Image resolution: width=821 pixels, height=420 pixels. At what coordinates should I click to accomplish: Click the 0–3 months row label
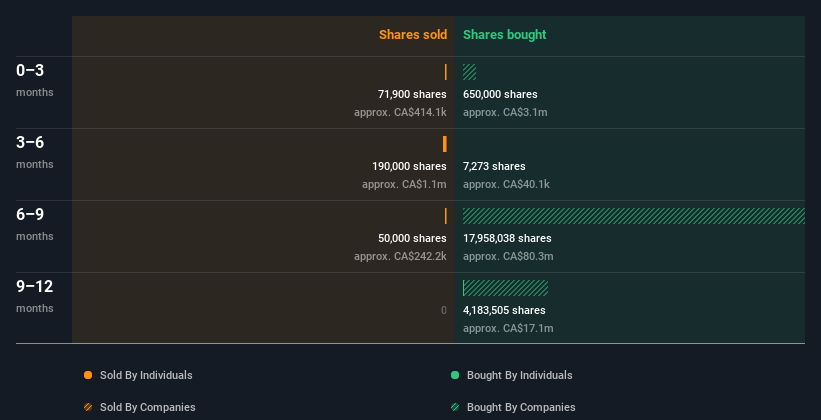coord(35,80)
